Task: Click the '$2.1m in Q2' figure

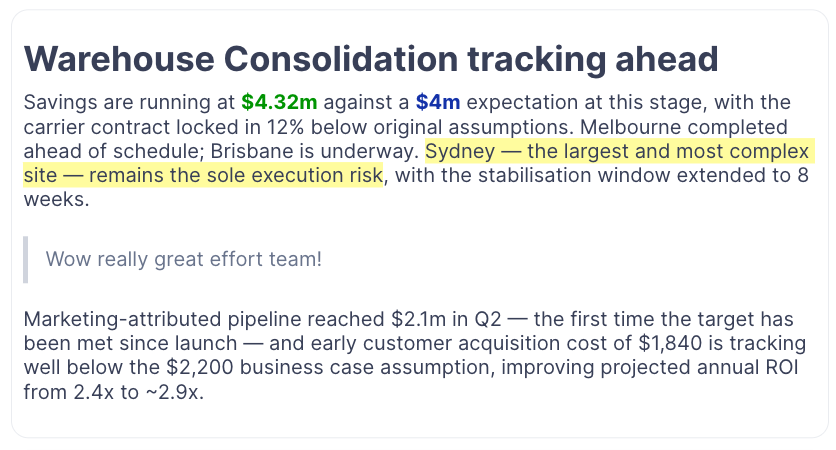Action: (446, 319)
